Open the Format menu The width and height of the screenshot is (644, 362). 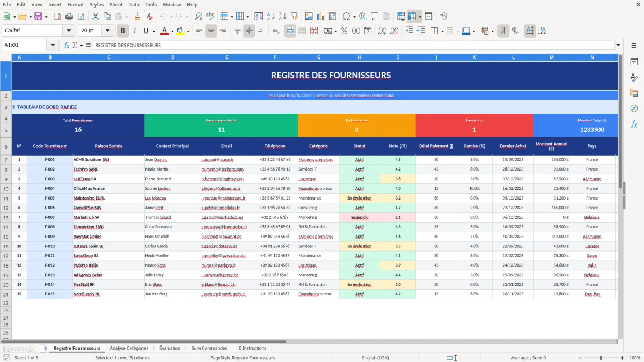[75, 4]
